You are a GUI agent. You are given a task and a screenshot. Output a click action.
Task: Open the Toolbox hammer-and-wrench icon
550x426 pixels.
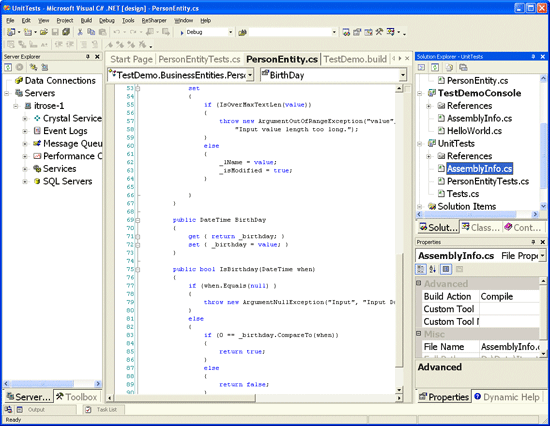[x=379, y=32]
